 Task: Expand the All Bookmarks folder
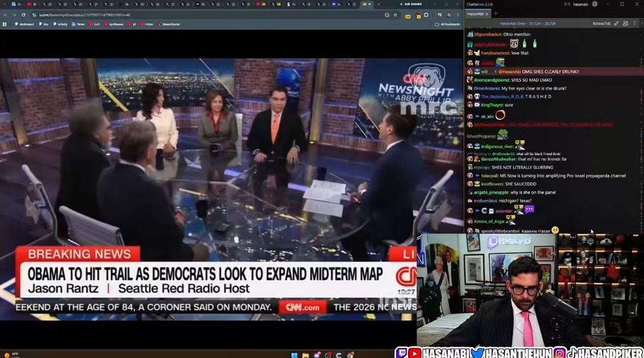448,24
